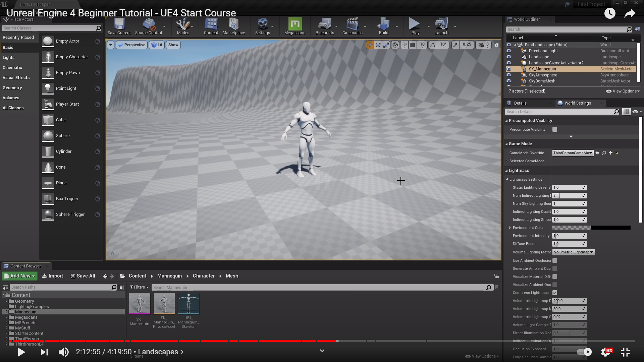Enable Visualize Material Diffuse checkbox

(x=555, y=277)
